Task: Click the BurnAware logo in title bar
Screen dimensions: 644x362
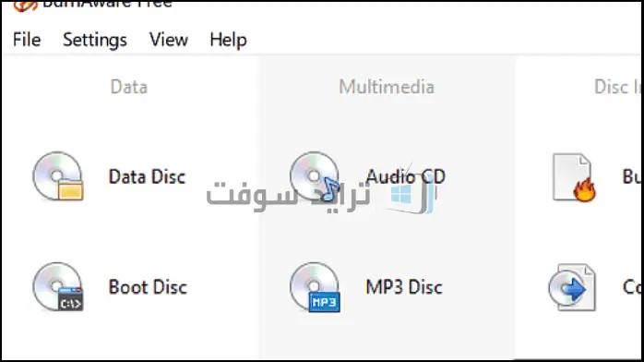Action: tap(25, 6)
